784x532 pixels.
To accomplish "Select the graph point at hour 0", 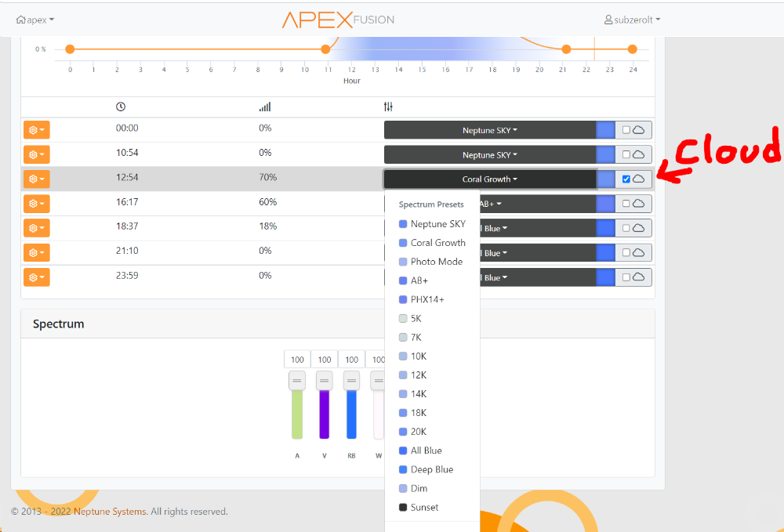I will point(70,49).
